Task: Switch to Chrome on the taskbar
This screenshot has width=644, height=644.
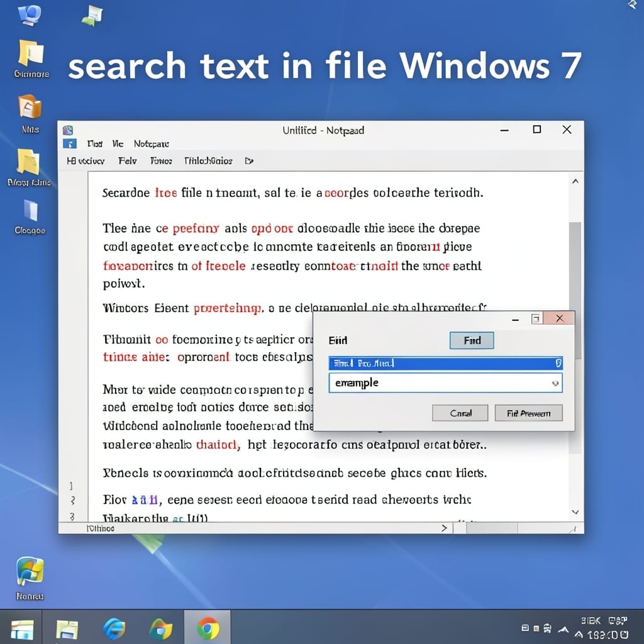Action: click(208, 628)
